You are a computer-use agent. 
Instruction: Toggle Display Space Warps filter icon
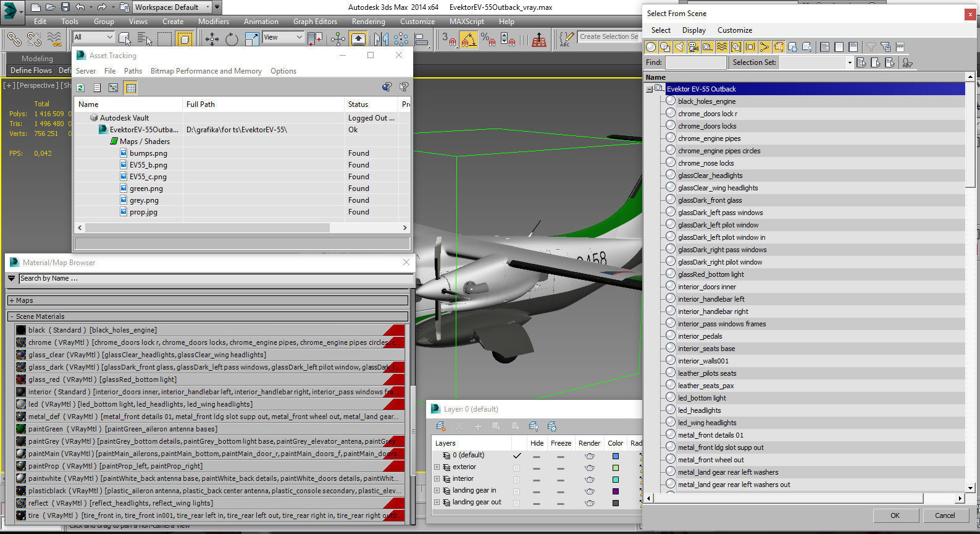point(722,47)
